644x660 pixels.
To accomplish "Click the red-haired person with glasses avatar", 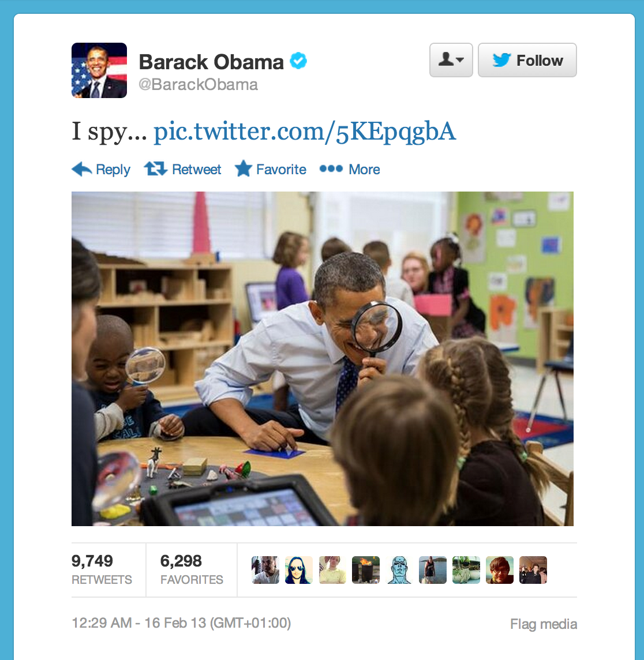I will point(500,570).
